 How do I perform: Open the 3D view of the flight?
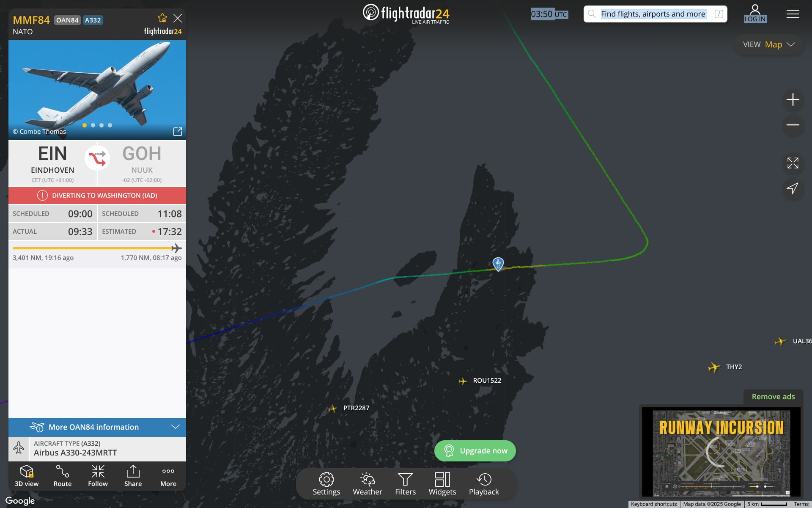27,476
